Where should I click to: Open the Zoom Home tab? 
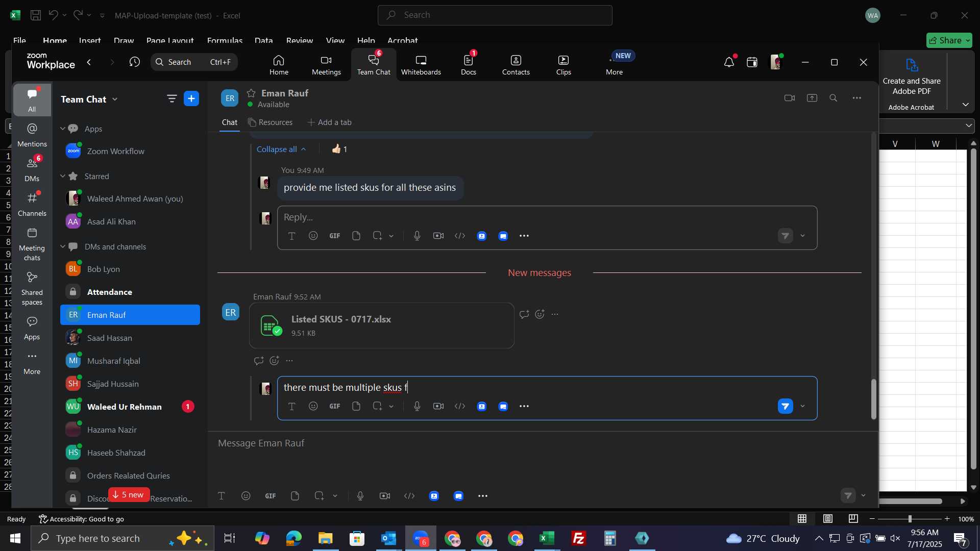pyautogui.click(x=279, y=65)
